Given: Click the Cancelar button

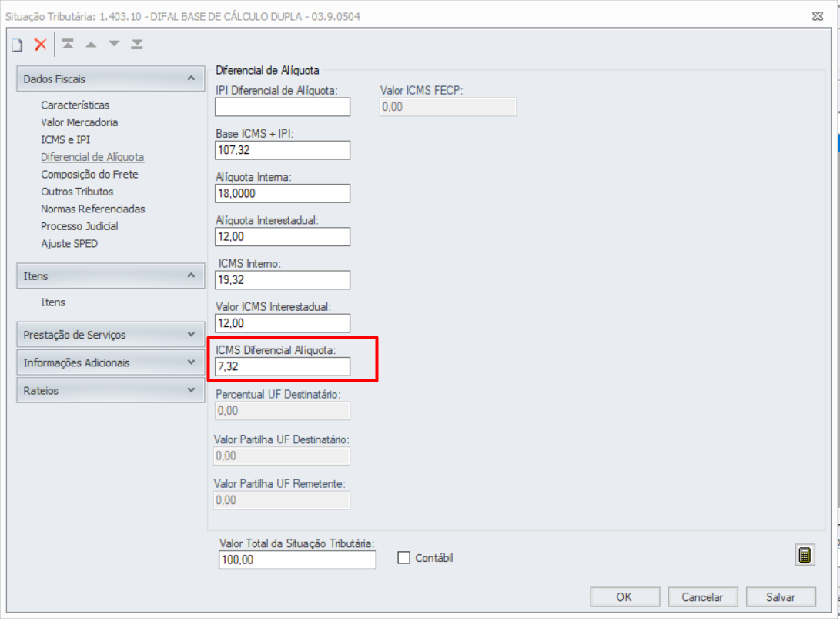Looking at the screenshot, I should tap(702, 597).
